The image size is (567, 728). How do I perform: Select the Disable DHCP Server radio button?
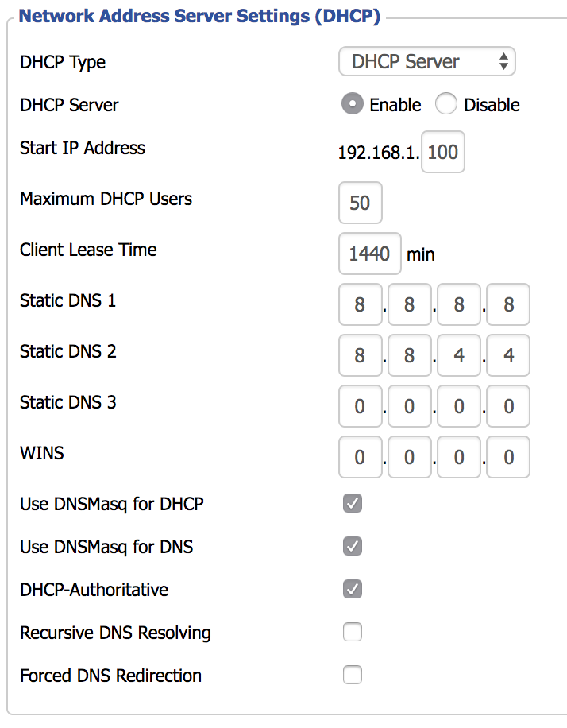(446, 105)
